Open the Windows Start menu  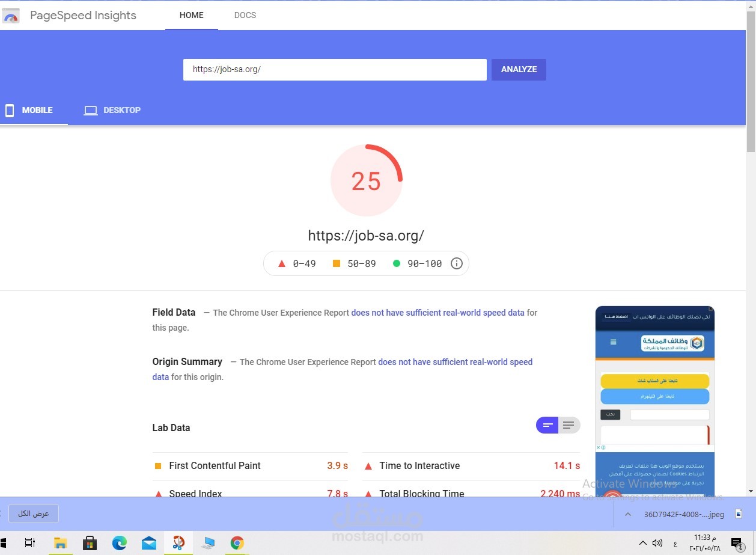coord(4,543)
